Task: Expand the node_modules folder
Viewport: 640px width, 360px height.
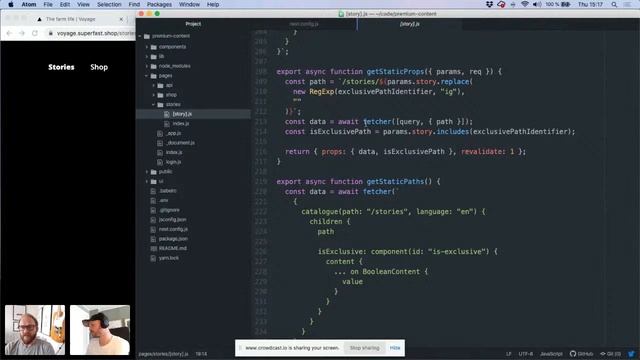Action: coord(147,66)
